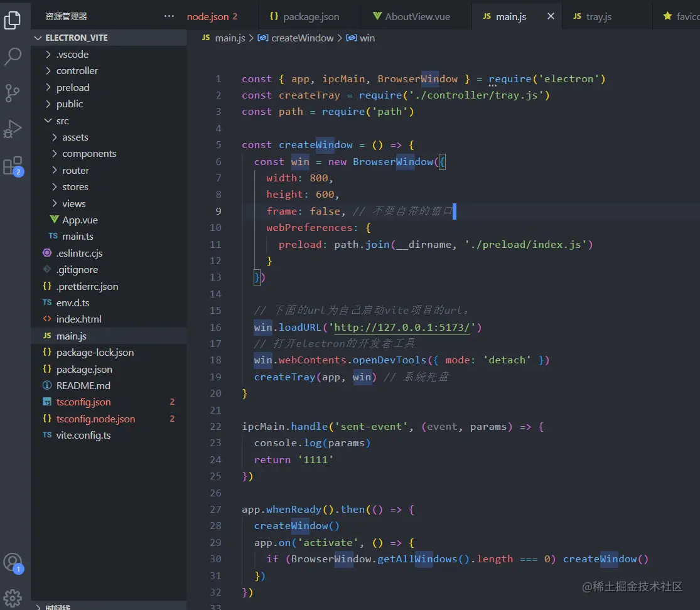Click the main.js breadcrumb segment

[223, 38]
